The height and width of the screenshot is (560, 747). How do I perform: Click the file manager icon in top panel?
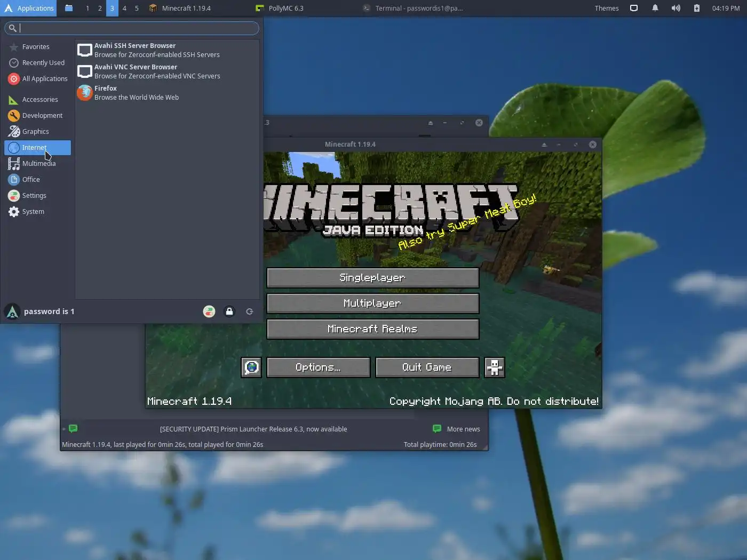[69, 8]
